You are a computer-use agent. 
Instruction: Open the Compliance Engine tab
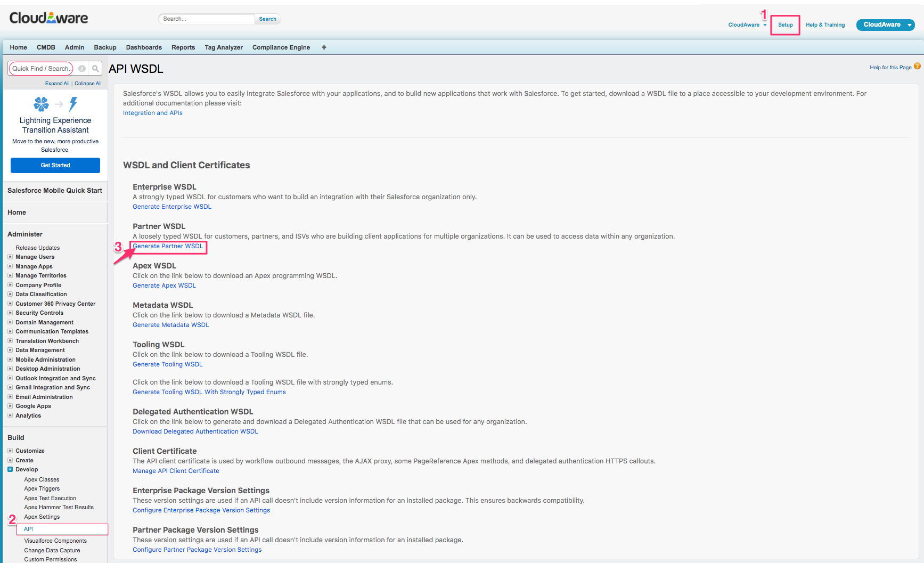tap(281, 47)
